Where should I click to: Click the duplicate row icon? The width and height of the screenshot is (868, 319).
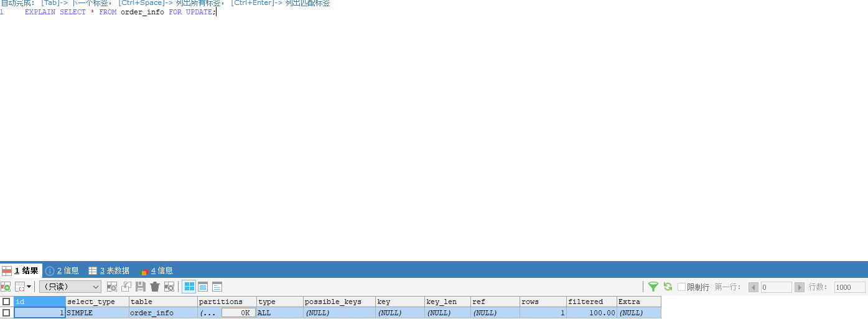tap(126, 287)
